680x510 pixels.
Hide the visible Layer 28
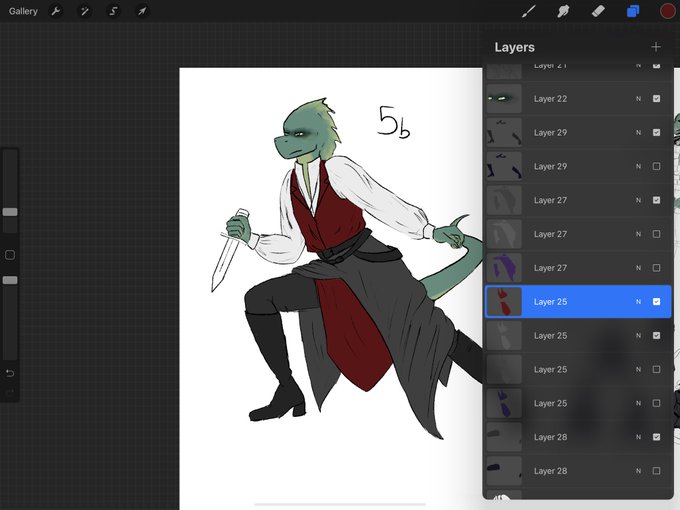point(657,437)
